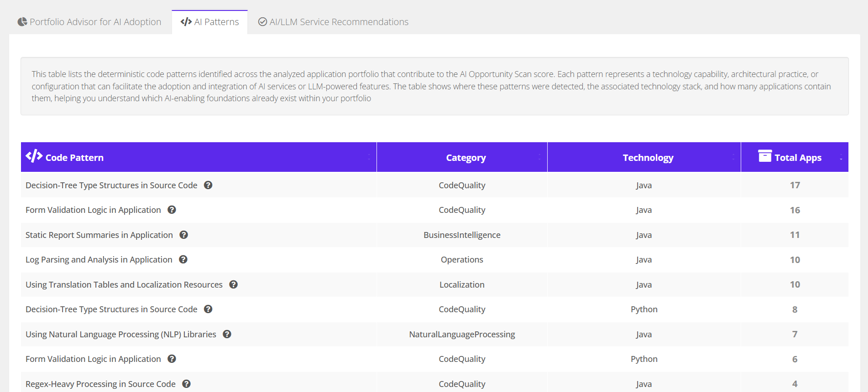
Task: Click the Localization category cell
Action: [462, 284]
